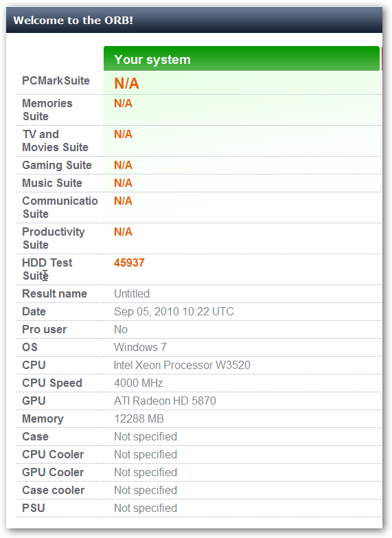Click the Memories Suite label
392x538 pixels.
pyautogui.click(x=47, y=110)
